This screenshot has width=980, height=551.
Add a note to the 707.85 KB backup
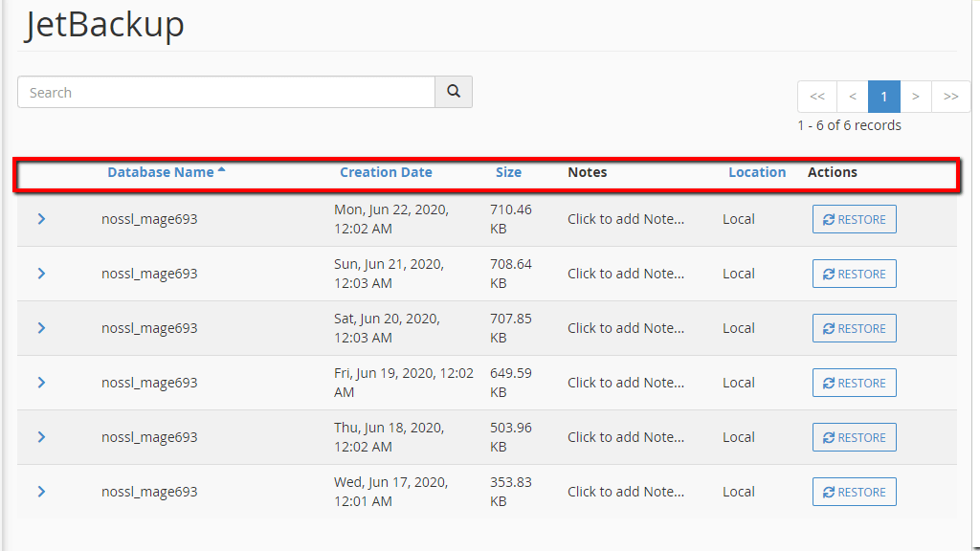[626, 328]
